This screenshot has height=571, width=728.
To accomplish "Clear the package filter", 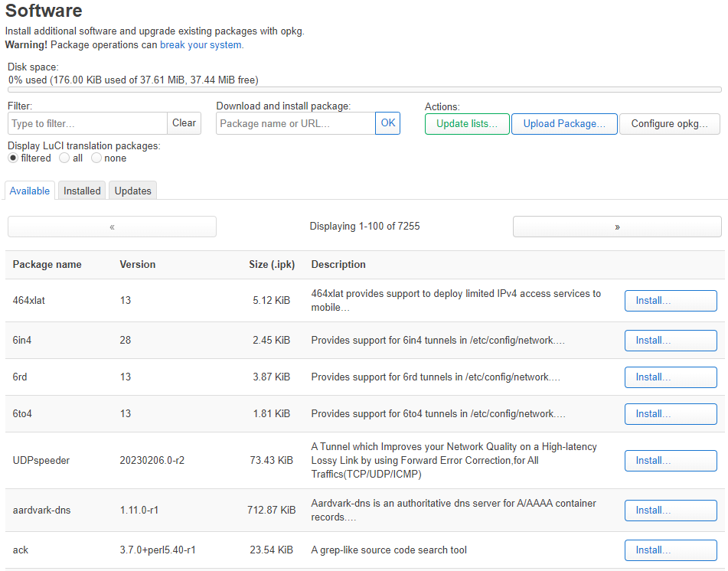I will [184, 123].
